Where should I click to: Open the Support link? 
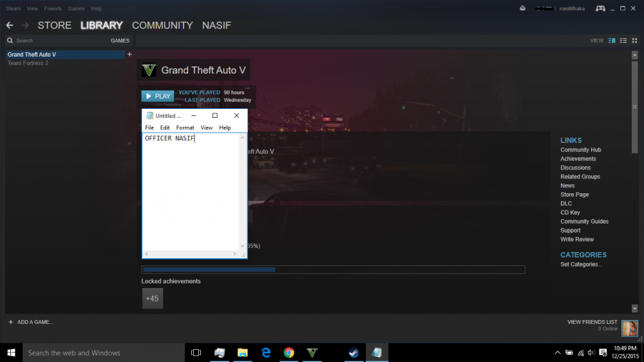pyautogui.click(x=571, y=231)
